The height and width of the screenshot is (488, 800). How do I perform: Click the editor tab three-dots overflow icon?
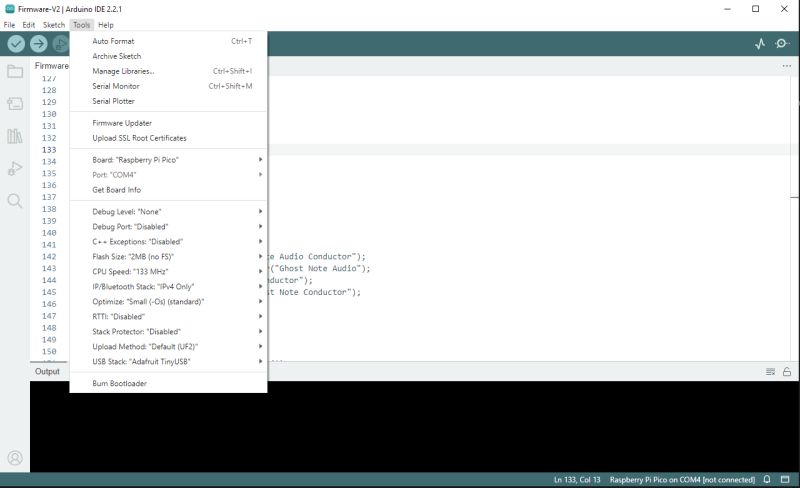pos(787,66)
